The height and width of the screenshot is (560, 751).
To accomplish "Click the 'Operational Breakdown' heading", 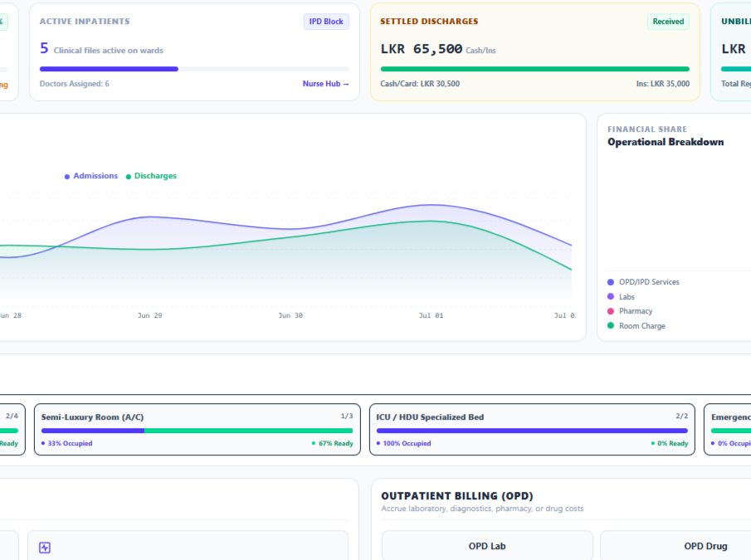I will (666, 142).
